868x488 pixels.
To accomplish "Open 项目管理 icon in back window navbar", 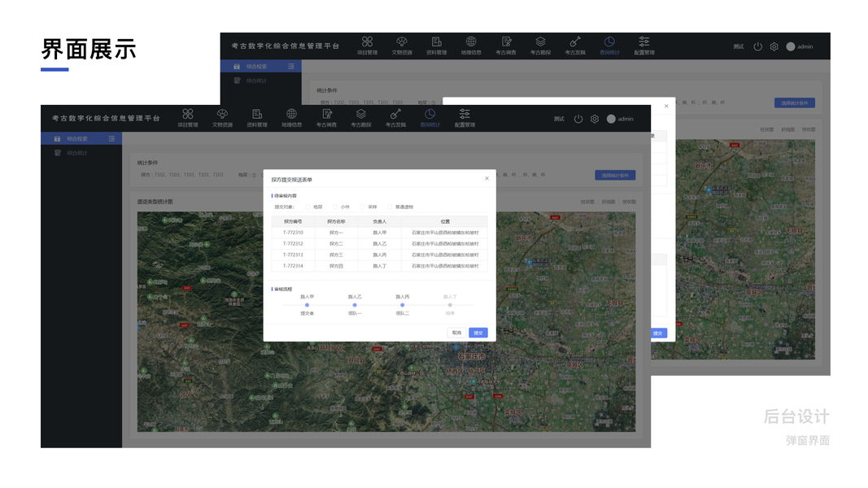I will pos(367,41).
